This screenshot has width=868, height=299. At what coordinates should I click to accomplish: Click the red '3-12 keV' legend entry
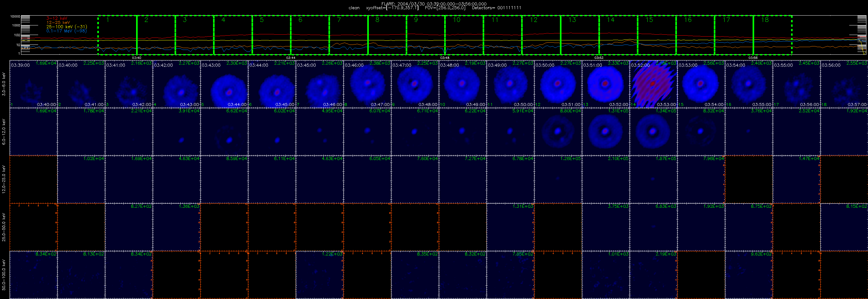point(57,18)
